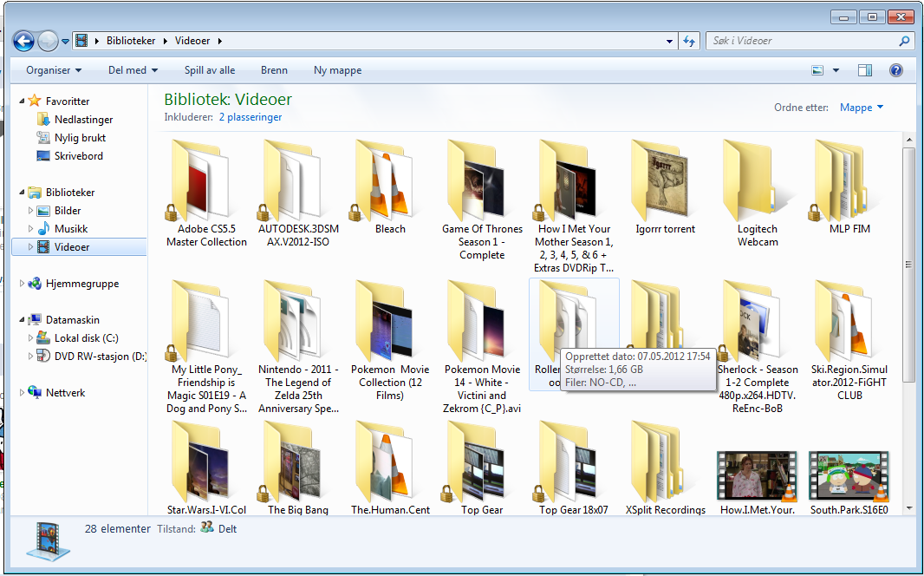The height and width of the screenshot is (576, 924).
Task: Refresh the Videoer folder view
Action: 689,41
